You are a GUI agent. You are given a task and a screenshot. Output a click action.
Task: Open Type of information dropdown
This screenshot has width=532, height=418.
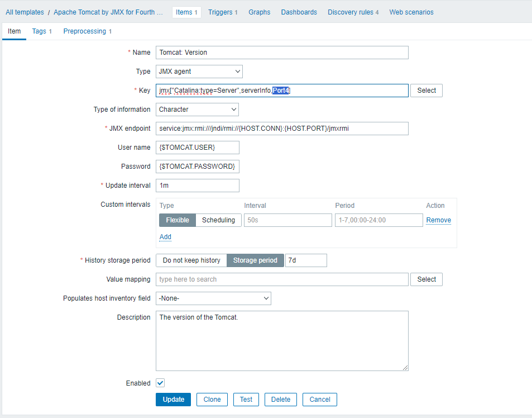tap(197, 110)
